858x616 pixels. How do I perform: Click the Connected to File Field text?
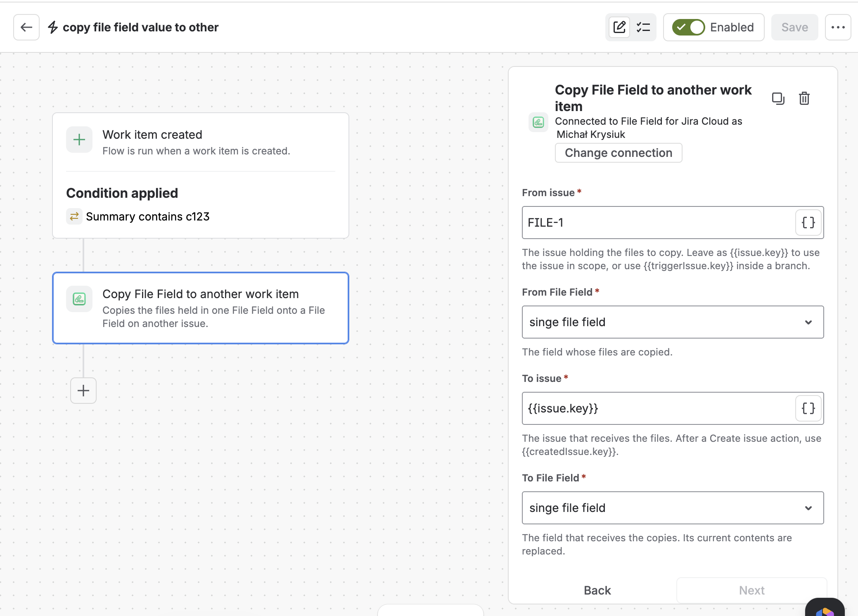[649, 128]
